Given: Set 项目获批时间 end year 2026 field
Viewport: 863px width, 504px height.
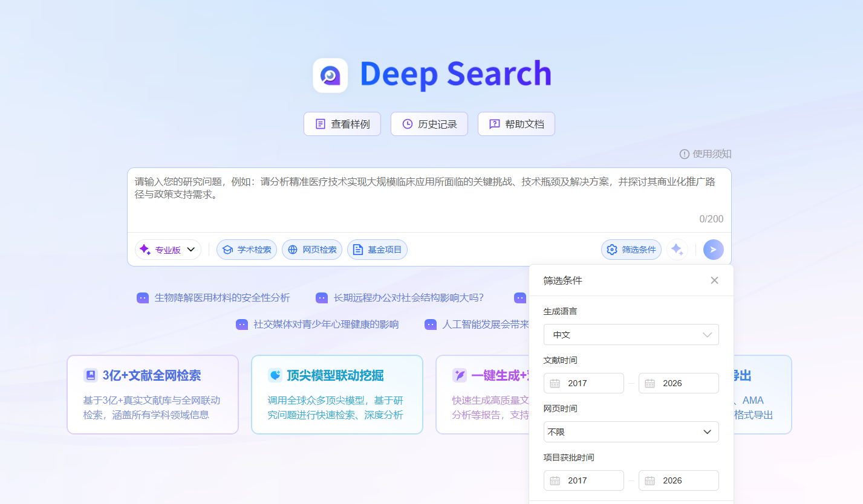Looking at the screenshot, I should (x=679, y=480).
